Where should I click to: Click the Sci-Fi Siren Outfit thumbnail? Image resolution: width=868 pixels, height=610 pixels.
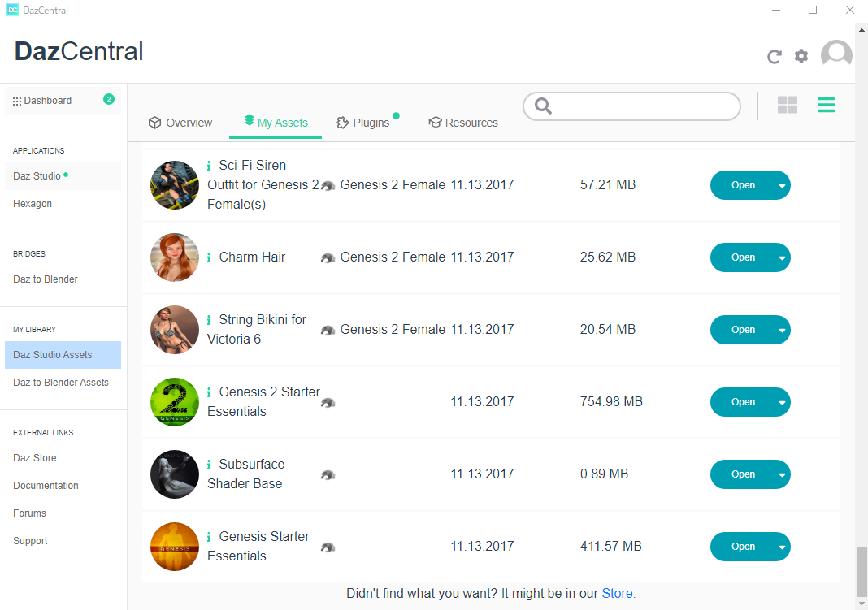(x=175, y=185)
